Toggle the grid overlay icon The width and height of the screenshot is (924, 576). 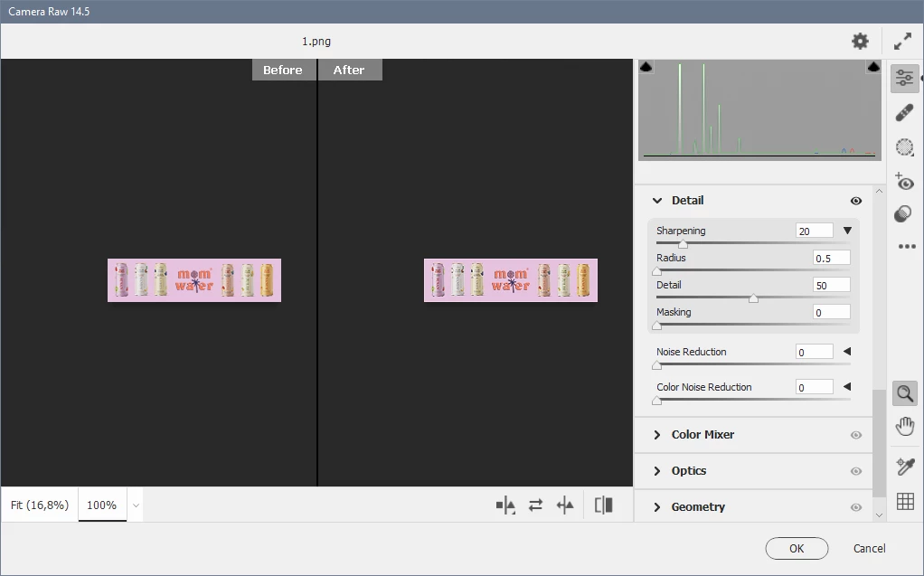click(x=905, y=502)
